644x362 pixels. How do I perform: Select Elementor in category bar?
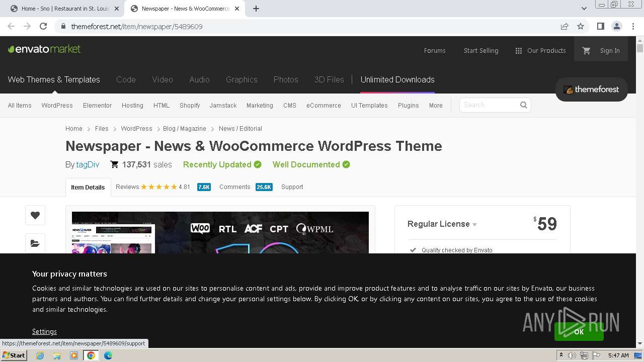(x=98, y=106)
